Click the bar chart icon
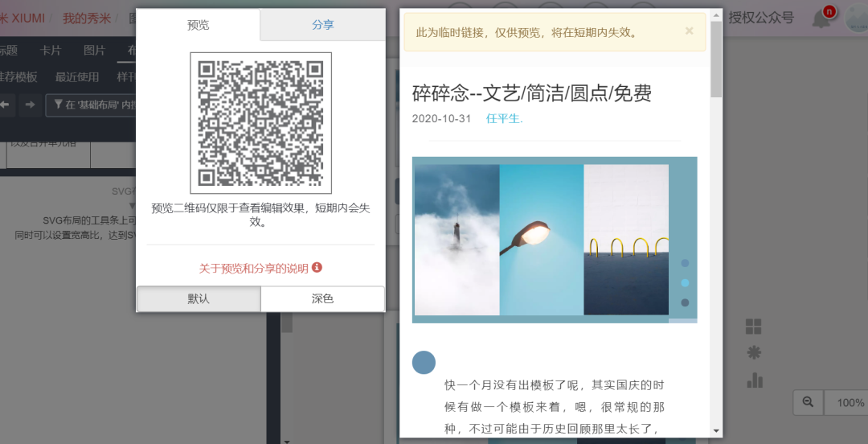The image size is (868, 444). point(754,380)
